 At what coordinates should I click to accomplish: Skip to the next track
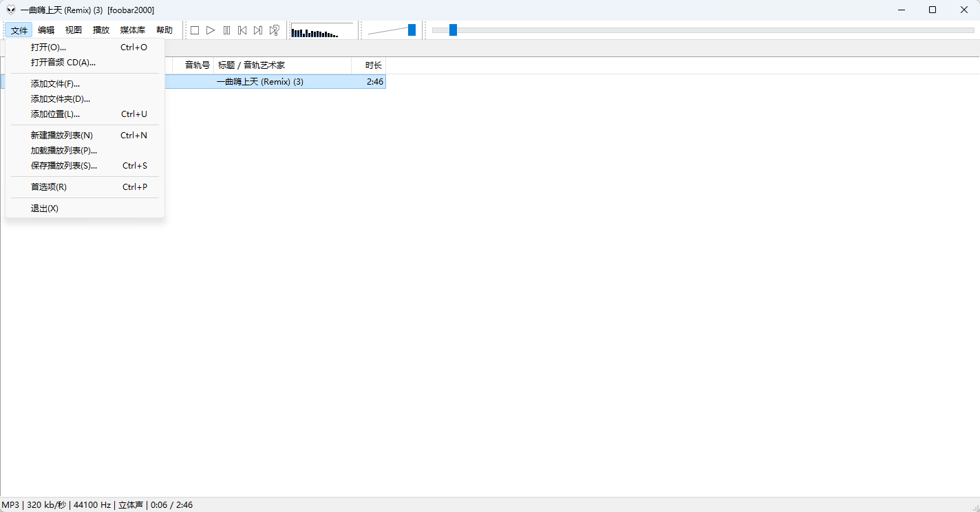coord(258,30)
